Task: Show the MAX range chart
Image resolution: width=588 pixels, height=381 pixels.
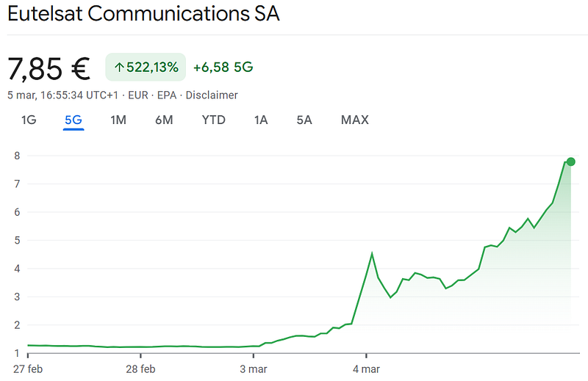Action: (354, 120)
